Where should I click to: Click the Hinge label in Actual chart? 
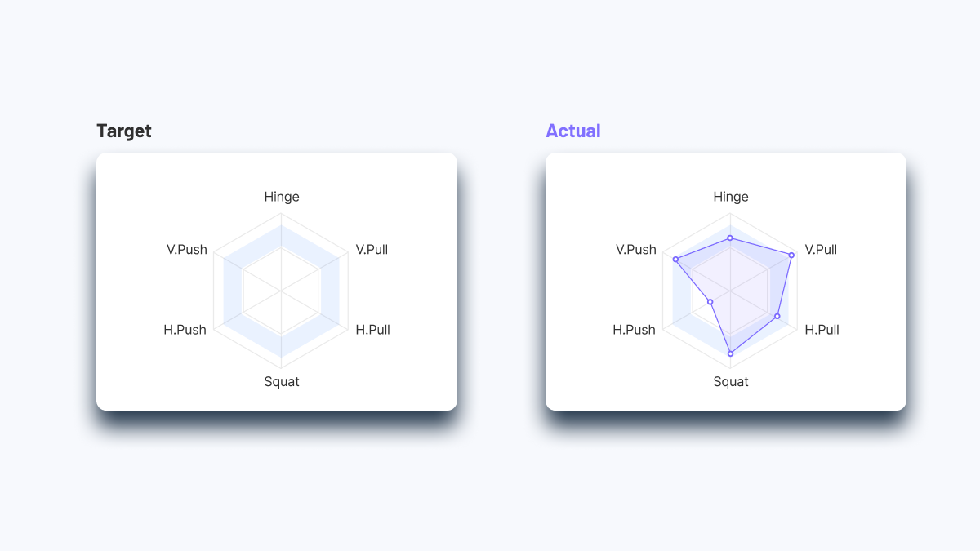point(731,197)
